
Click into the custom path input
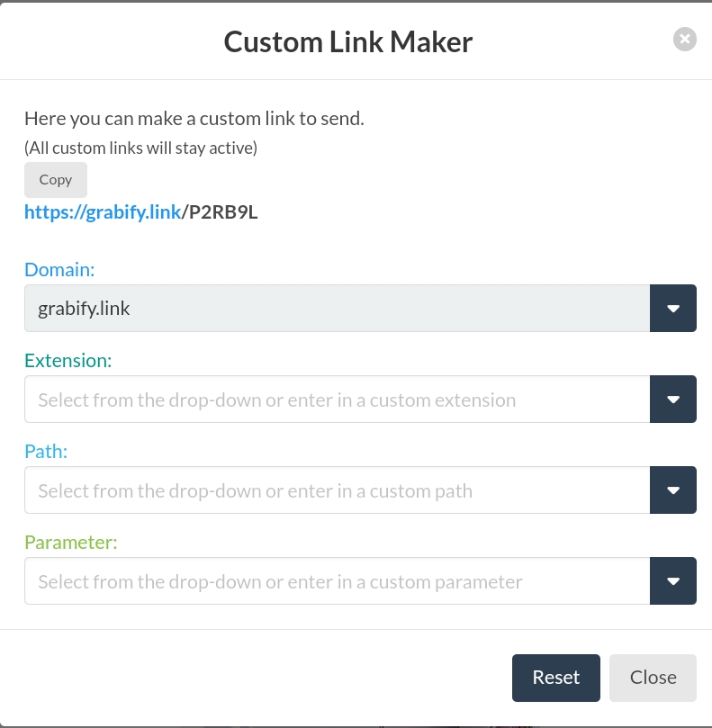click(337, 490)
